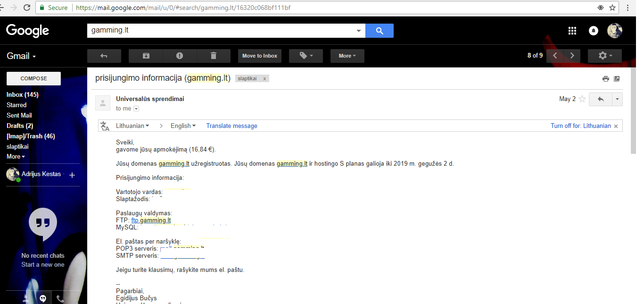Compose a new email

[x=33, y=78]
